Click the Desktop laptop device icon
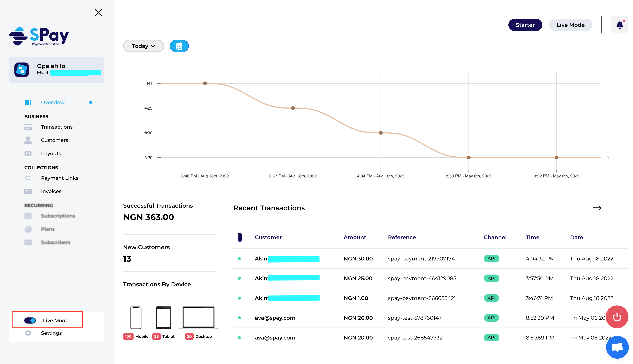The height and width of the screenshot is (364, 633). point(199,318)
